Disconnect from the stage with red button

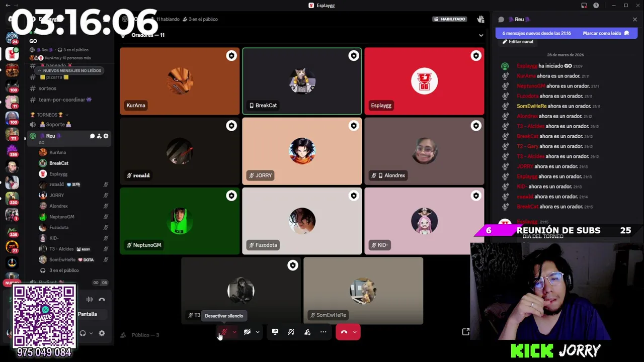pos(344,332)
